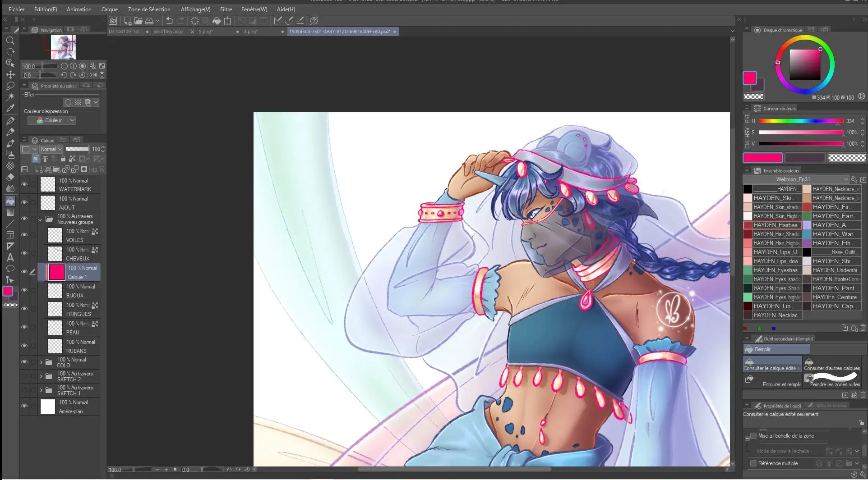Select Peindre les zones vides sub tool
The height and width of the screenshot is (480, 868).
click(x=832, y=381)
